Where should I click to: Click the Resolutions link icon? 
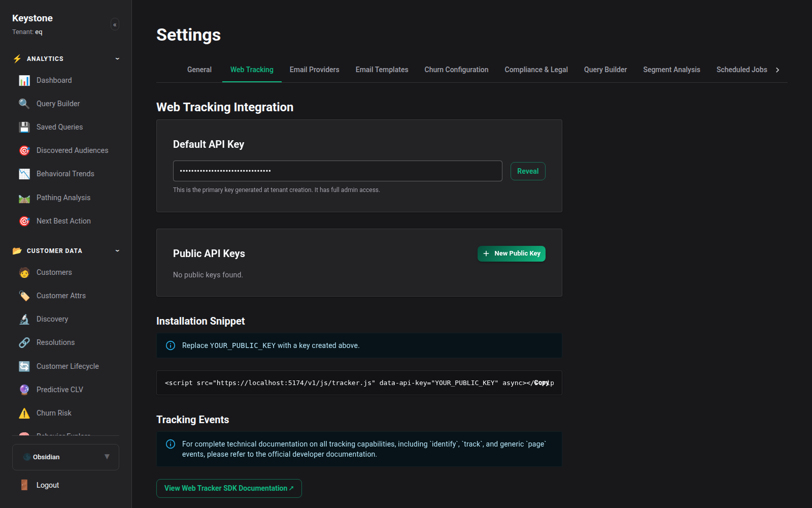tap(24, 342)
